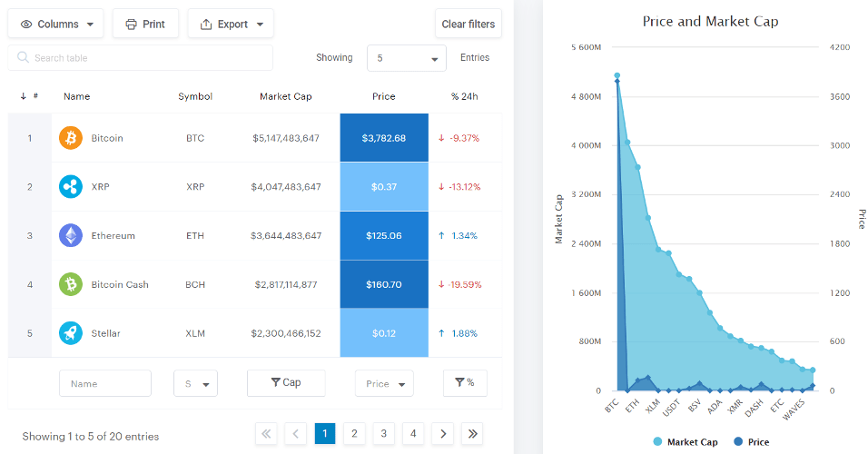Click the Stellar rocket icon
The image size is (868, 454).
point(71,333)
